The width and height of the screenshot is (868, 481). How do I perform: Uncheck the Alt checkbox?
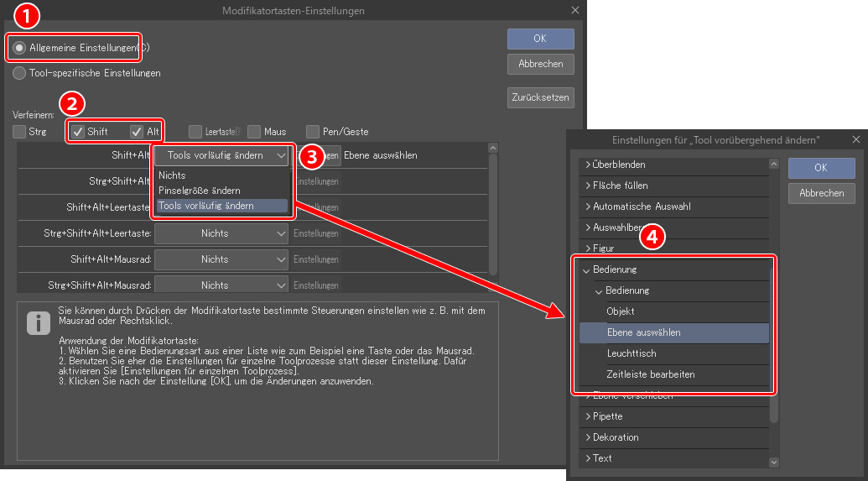pos(138,132)
